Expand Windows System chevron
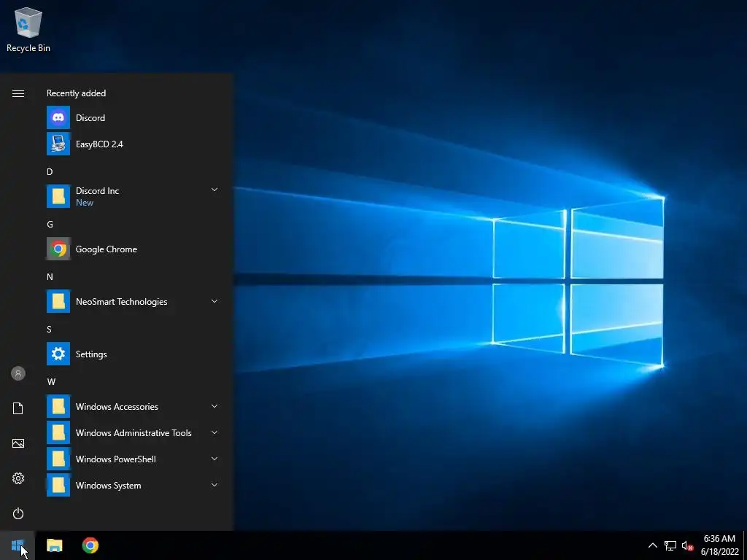747x560 pixels. 214,485
